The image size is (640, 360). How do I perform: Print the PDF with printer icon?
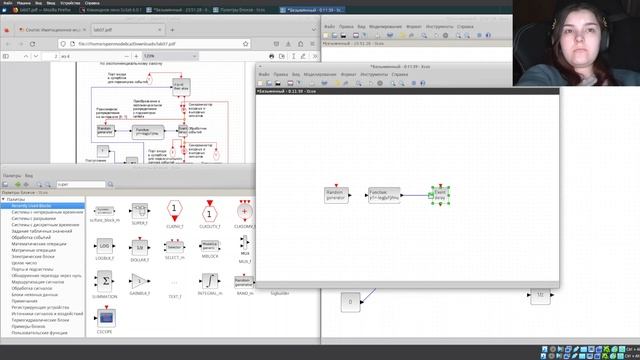(x=271, y=56)
